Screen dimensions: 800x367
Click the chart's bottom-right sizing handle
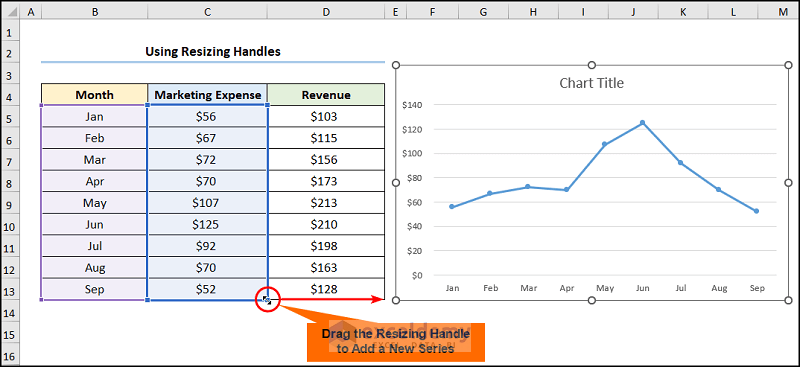pyautogui.click(x=788, y=301)
